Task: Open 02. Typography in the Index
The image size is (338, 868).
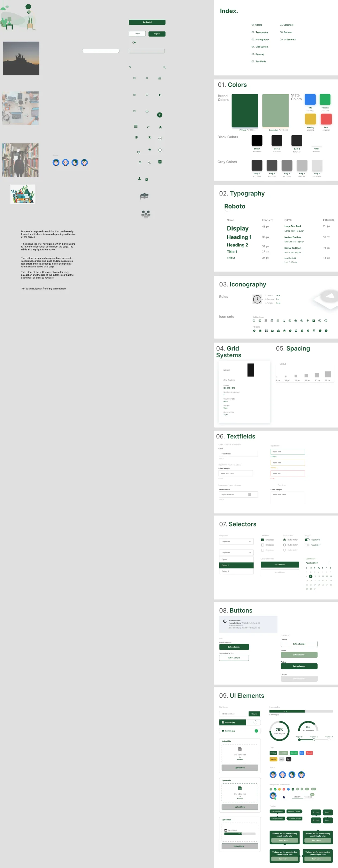Action: pos(260,32)
